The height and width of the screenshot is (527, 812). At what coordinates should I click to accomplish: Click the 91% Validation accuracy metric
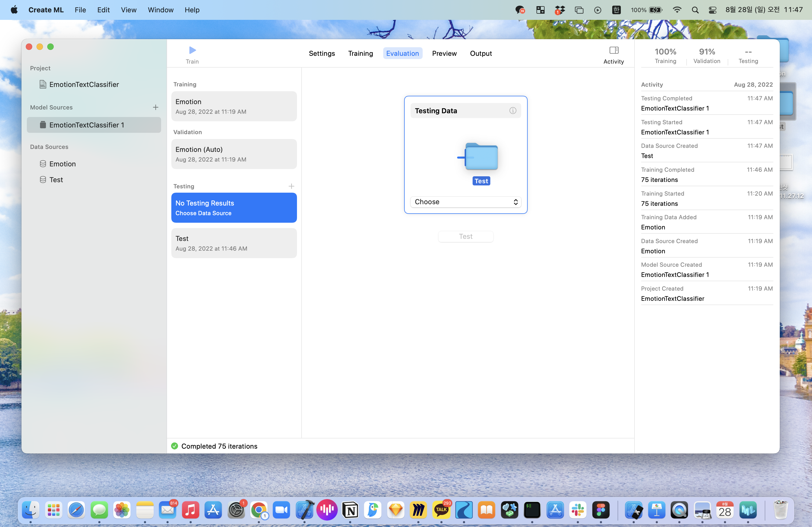click(x=707, y=56)
